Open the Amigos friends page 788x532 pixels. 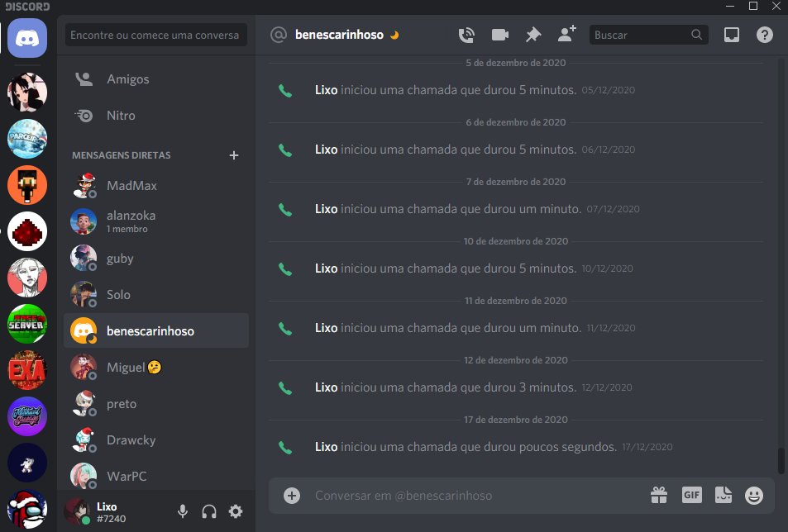(x=156, y=79)
